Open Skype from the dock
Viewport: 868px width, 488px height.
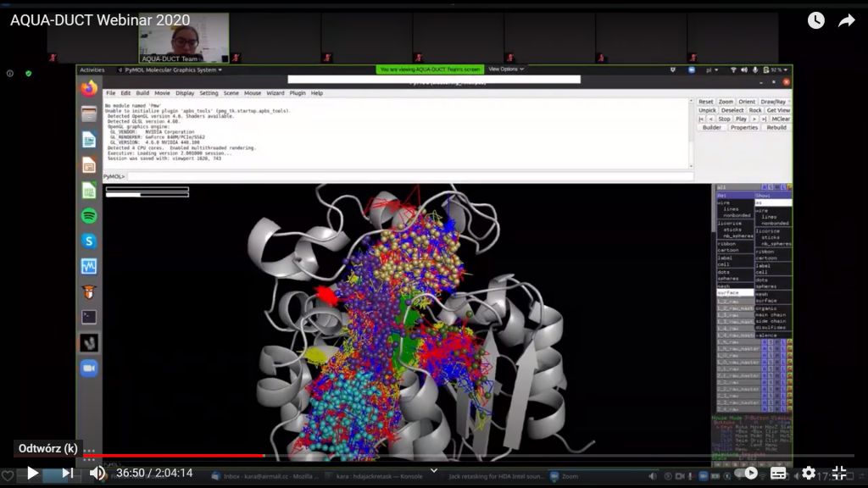[88, 241]
